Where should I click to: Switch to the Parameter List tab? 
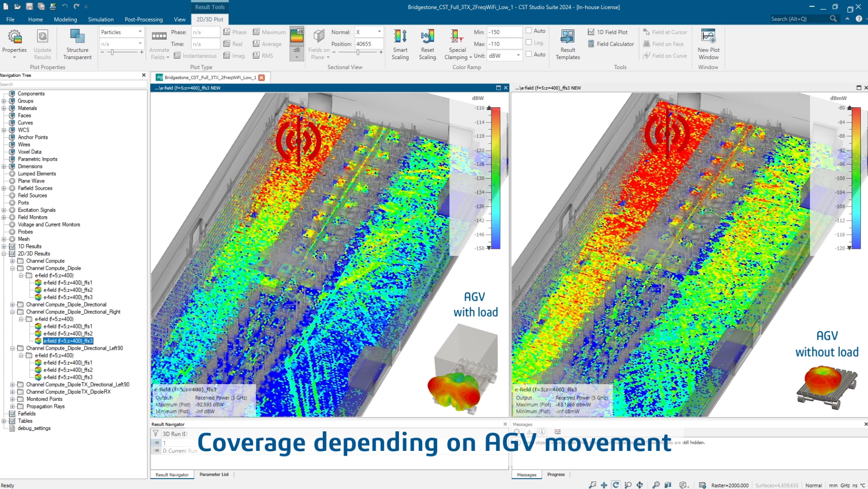pyautogui.click(x=214, y=475)
